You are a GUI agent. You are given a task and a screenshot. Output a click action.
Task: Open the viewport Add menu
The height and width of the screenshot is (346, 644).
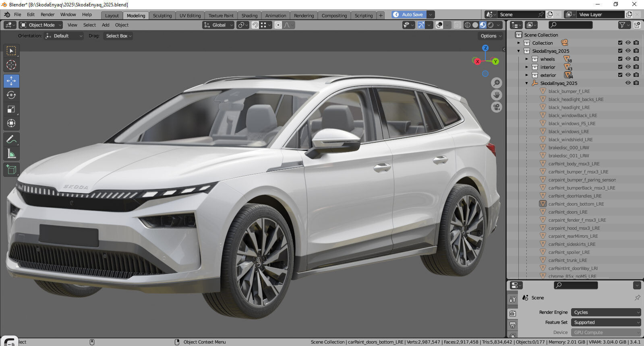tap(106, 25)
